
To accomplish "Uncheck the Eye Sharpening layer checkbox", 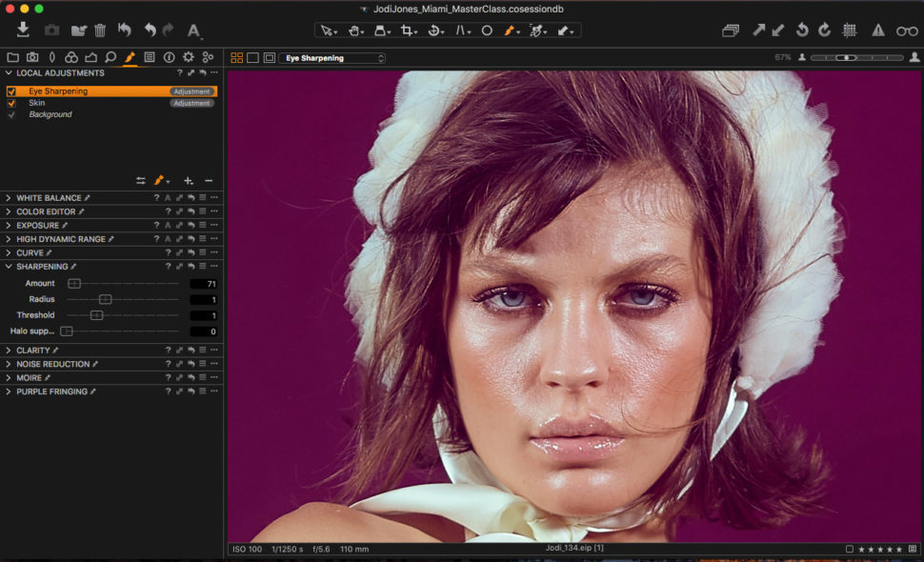I will [x=10, y=91].
